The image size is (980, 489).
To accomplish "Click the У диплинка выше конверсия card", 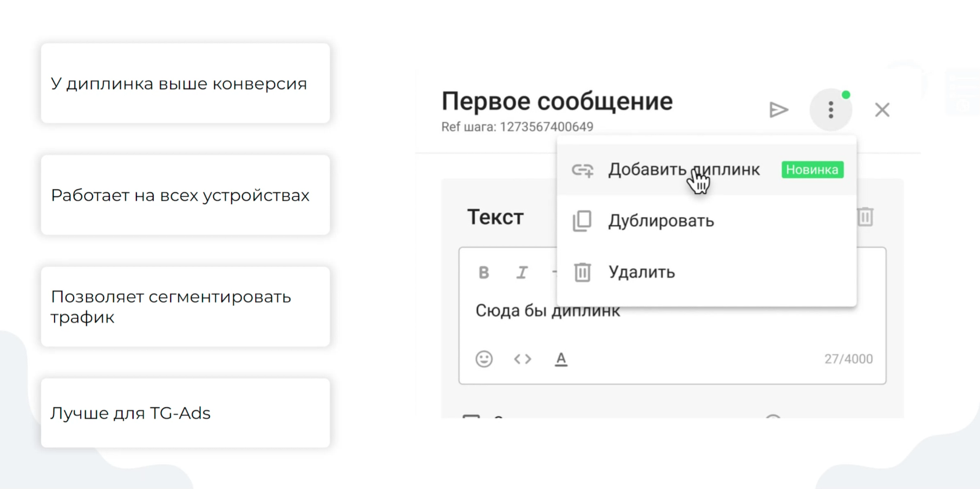I will click(185, 83).
